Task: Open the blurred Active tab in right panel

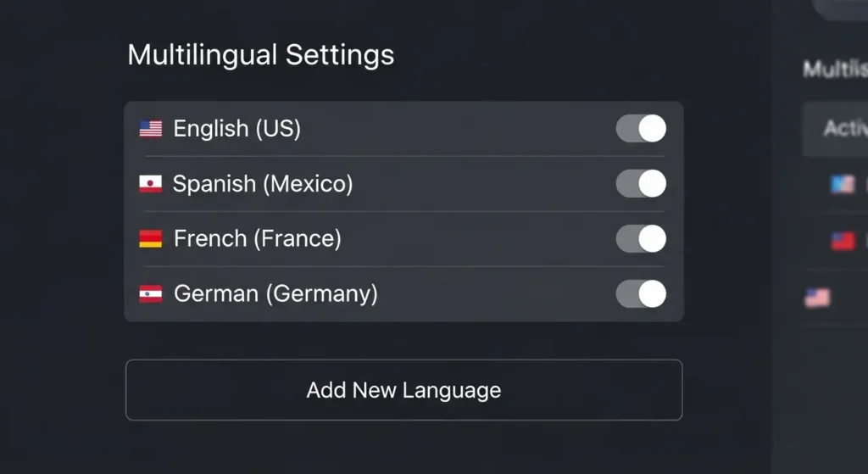Action: coord(845,128)
